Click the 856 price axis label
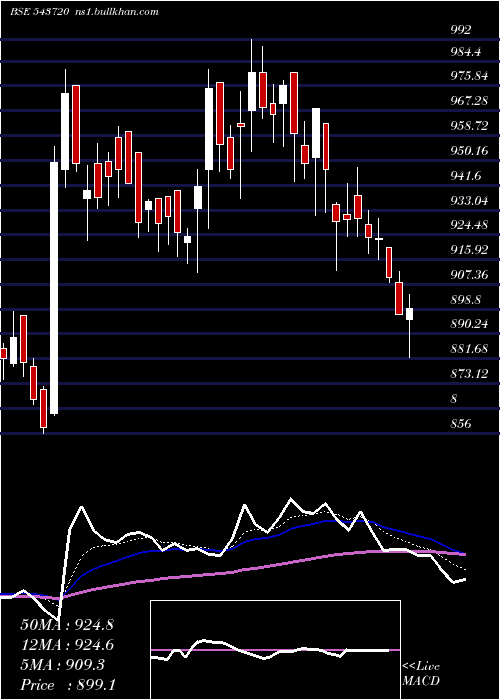Viewport: 500px width, 700px height. pos(461,423)
